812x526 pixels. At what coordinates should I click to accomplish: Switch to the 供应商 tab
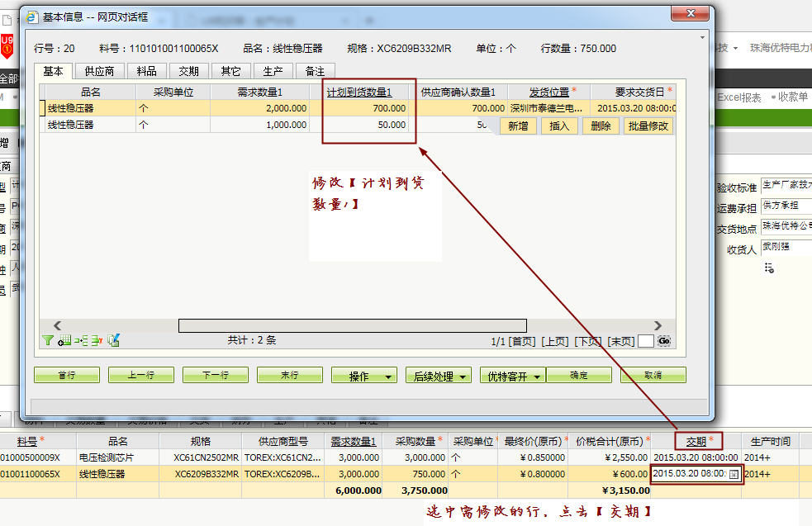pyautogui.click(x=99, y=71)
